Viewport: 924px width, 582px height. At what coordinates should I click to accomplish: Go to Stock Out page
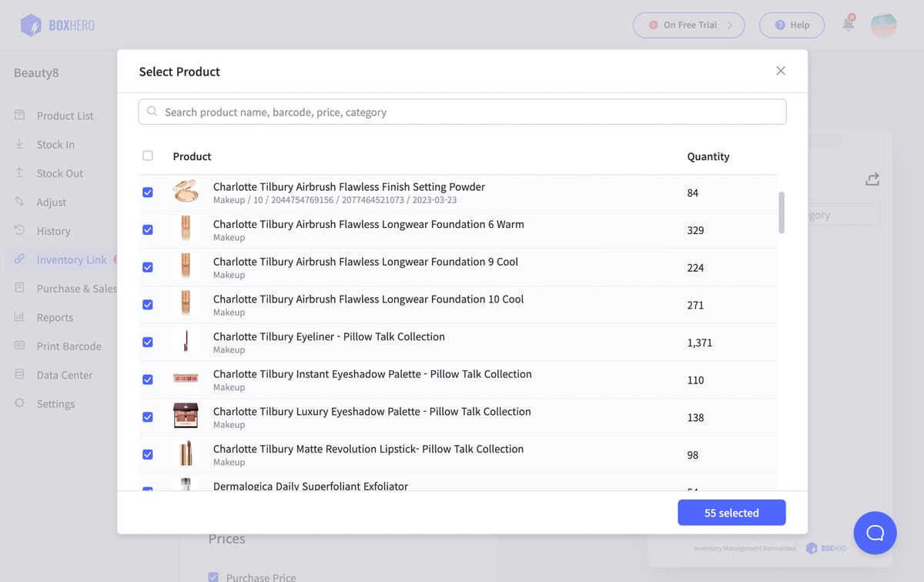[60, 173]
